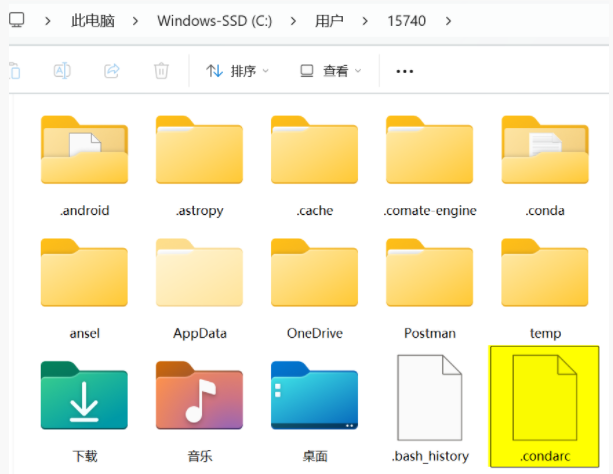
Task: Click the .conda name label
Action: pos(545,211)
